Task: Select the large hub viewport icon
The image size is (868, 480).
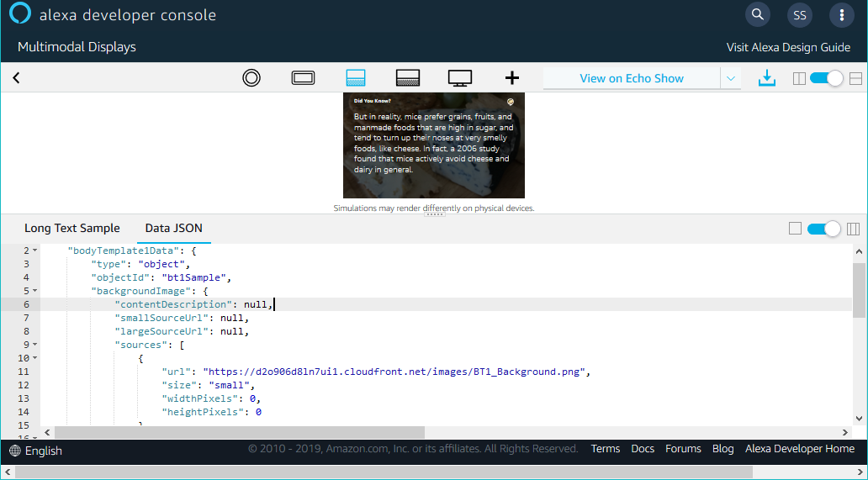Action: (x=408, y=78)
